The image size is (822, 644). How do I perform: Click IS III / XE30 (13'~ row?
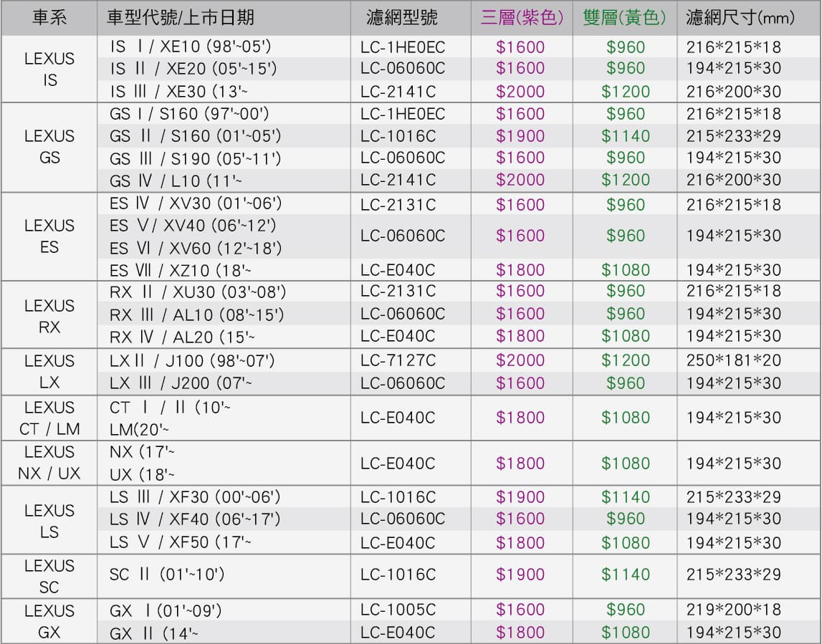pyautogui.click(x=459, y=91)
